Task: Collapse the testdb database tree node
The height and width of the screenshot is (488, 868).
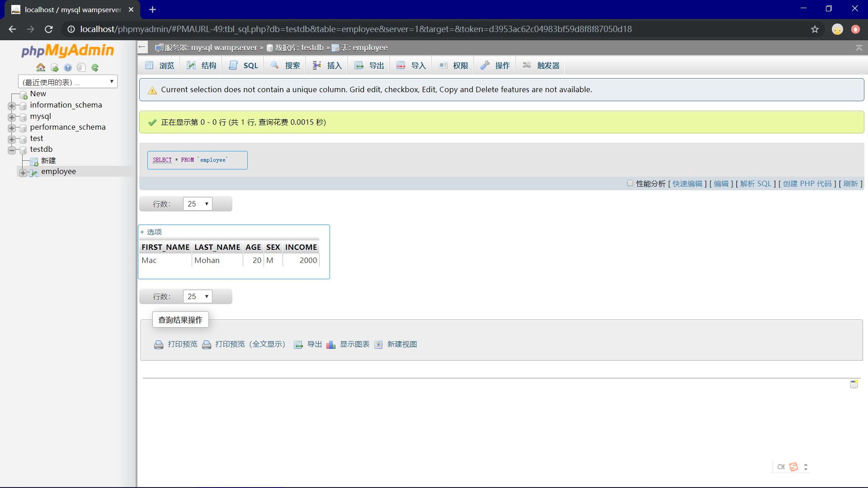Action: pos(12,150)
